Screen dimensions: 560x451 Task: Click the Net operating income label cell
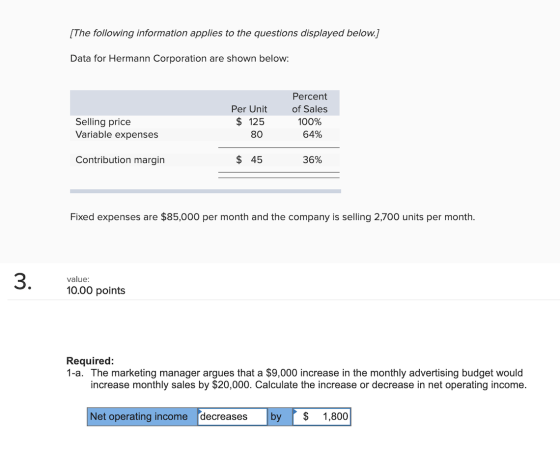click(142, 416)
